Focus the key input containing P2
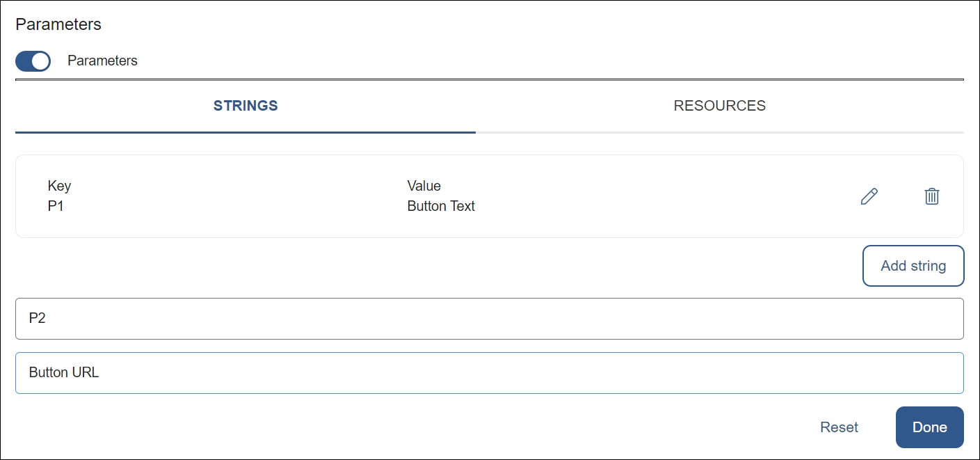The height and width of the screenshot is (460, 980). [489, 319]
